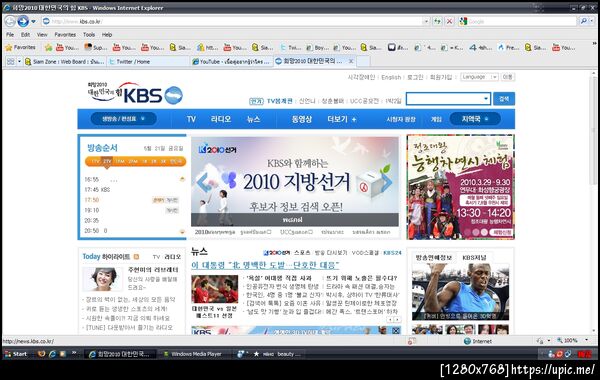Open the zoom level 100% dropdown in status bar
The height and width of the screenshot is (380, 600).
click(x=586, y=340)
